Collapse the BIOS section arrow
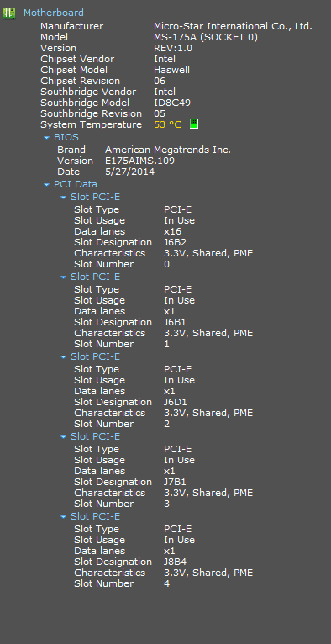Image resolution: width=331 pixels, height=644 pixels. click(47, 138)
